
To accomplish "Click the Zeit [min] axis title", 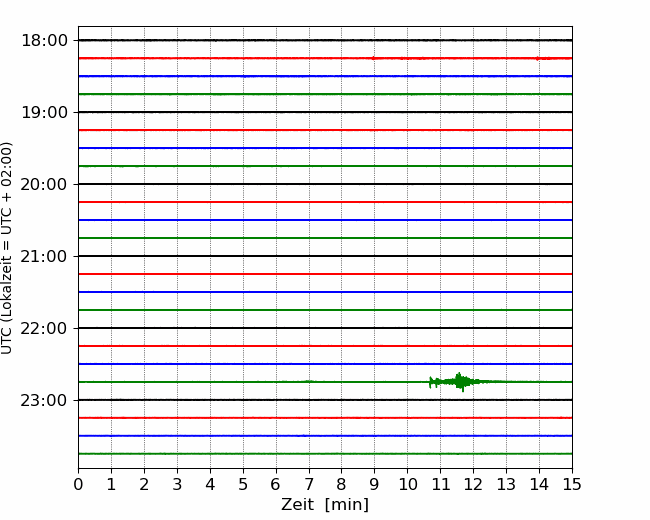I will (x=325, y=505).
